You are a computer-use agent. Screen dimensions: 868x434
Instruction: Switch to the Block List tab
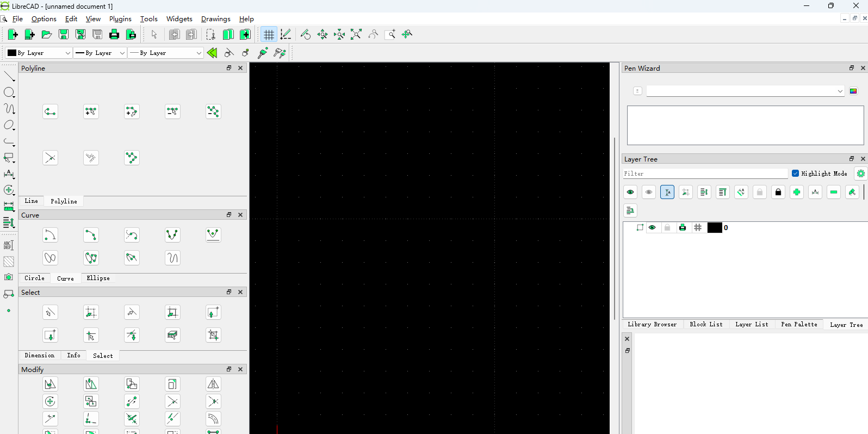(706, 324)
